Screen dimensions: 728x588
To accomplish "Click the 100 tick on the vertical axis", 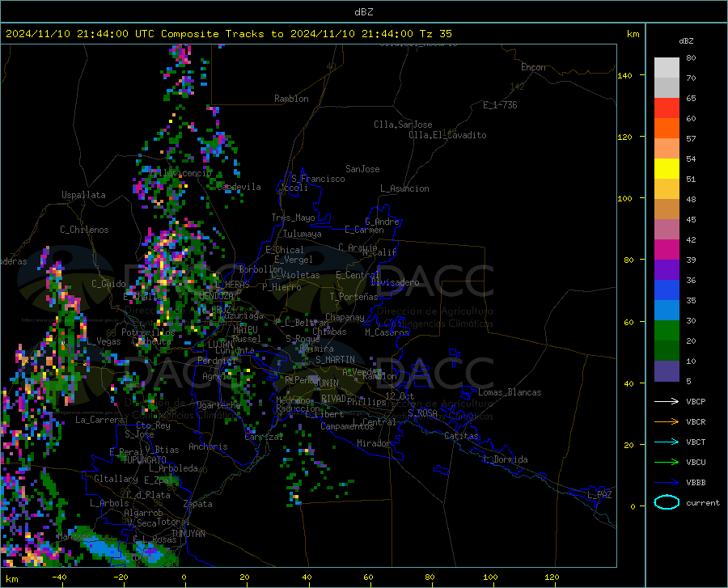I will (624, 198).
